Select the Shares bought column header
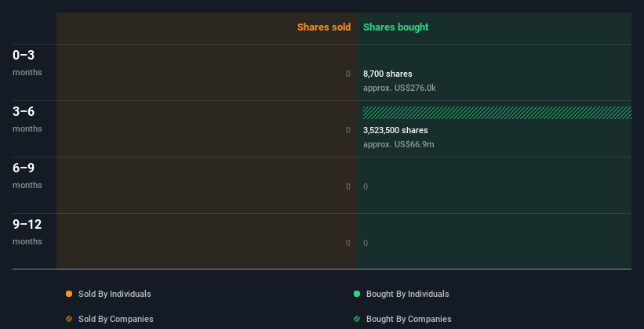This screenshot has width=644, height=329. point(396,27)
